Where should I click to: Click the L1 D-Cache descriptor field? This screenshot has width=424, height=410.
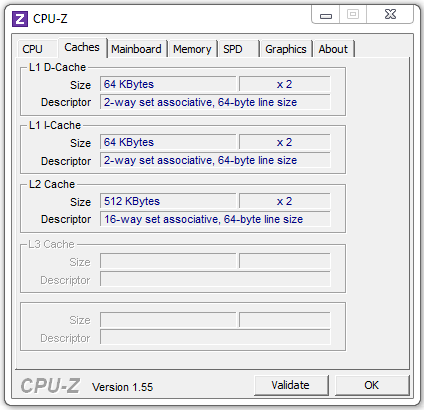click(x=215, y=102)
